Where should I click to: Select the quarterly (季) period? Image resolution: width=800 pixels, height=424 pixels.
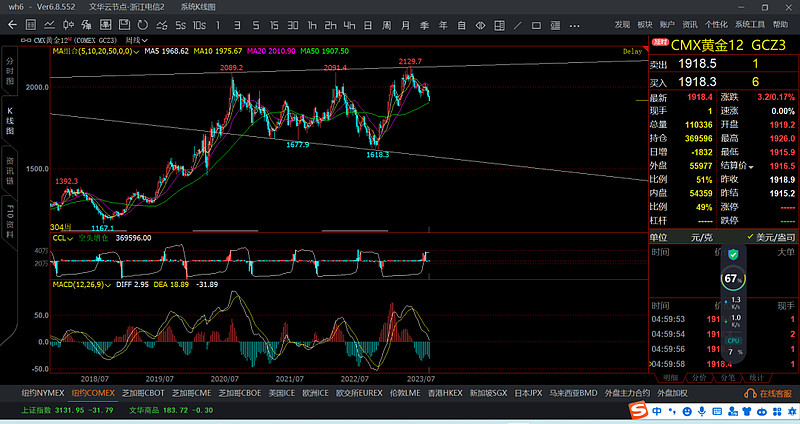coord(424,25)
